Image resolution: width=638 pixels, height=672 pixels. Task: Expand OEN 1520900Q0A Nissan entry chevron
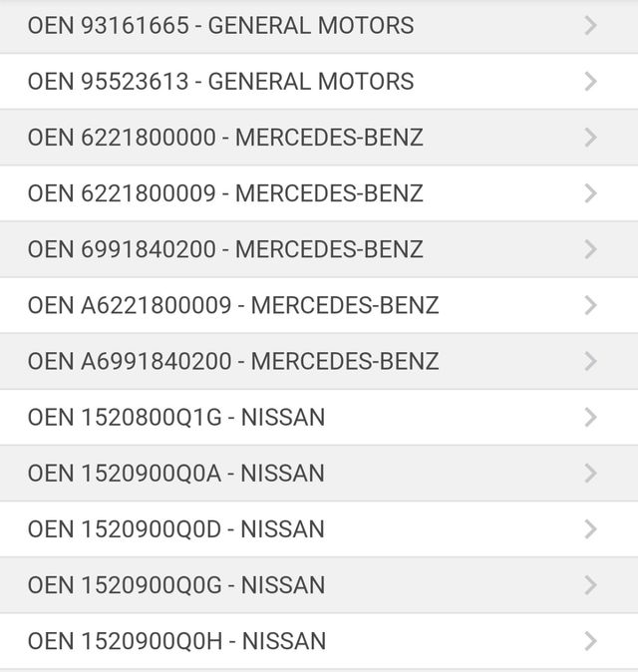[591, 473]
